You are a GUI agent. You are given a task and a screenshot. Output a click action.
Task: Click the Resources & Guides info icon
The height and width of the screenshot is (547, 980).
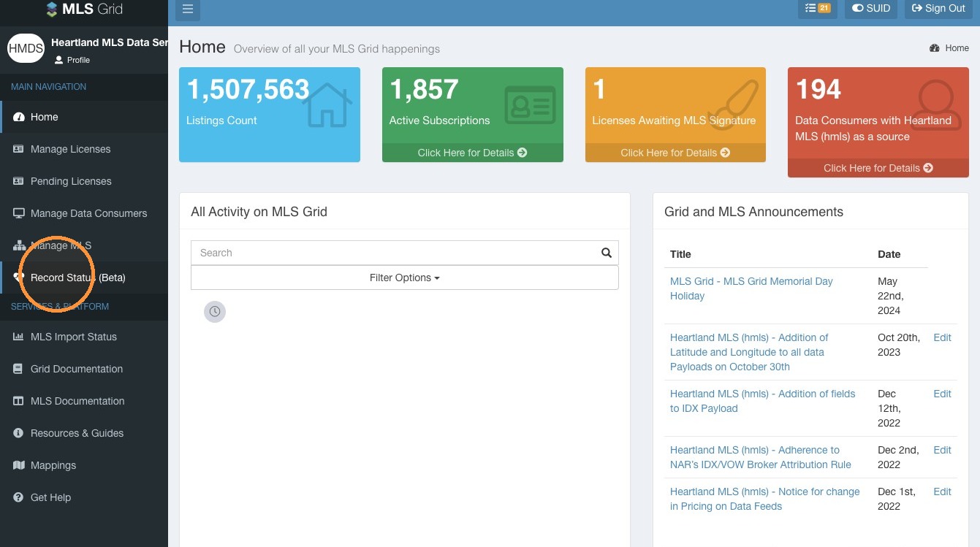pos(18,433)
